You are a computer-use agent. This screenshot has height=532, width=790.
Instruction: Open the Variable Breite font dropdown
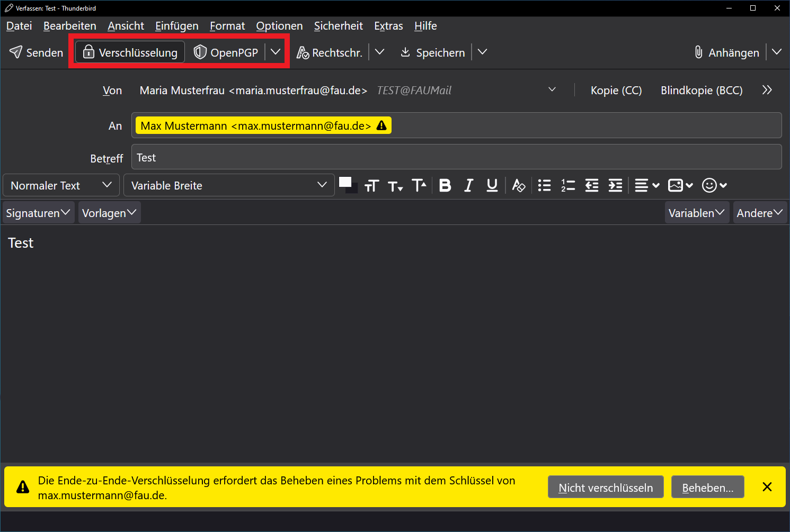click(229, 185)
